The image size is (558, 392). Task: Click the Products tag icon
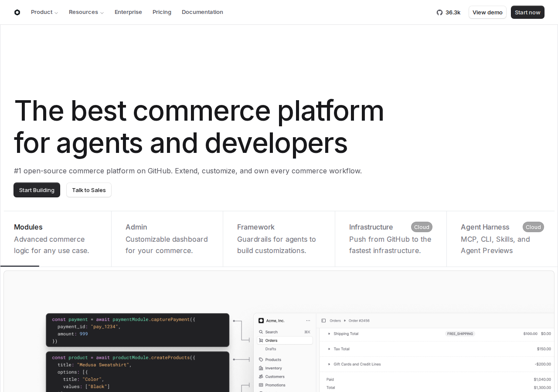261,360
